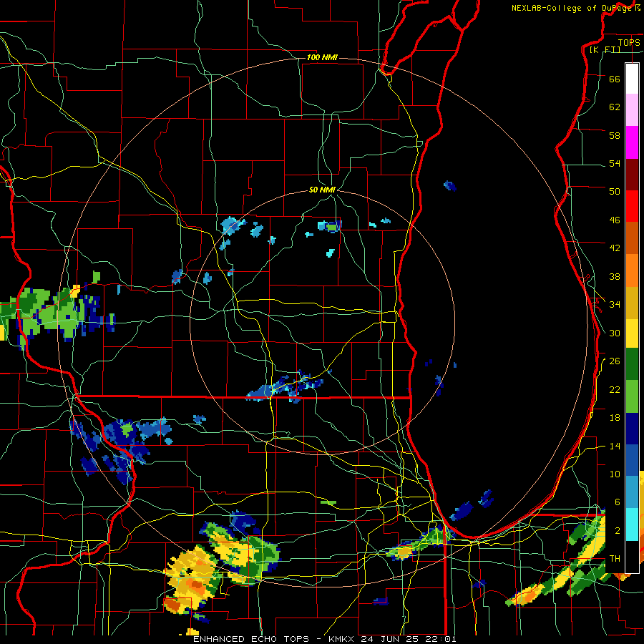Pick the cyan swatch near 2
This screenshot has height=644, width=644.
[632, 525]
